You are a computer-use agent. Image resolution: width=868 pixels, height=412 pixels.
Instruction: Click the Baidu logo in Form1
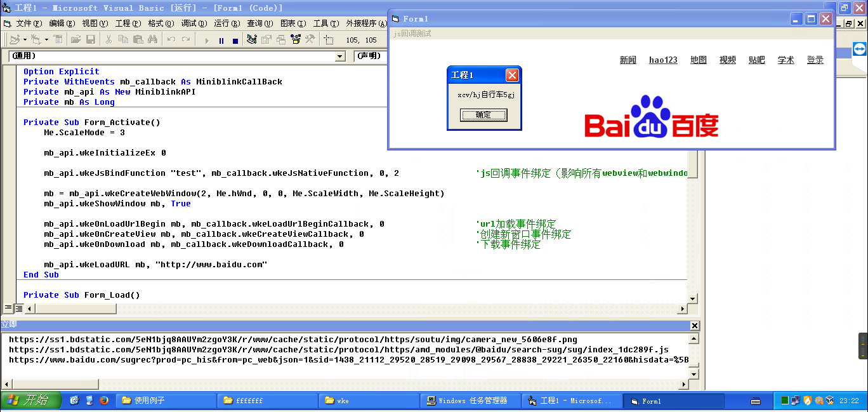point(651,117)
